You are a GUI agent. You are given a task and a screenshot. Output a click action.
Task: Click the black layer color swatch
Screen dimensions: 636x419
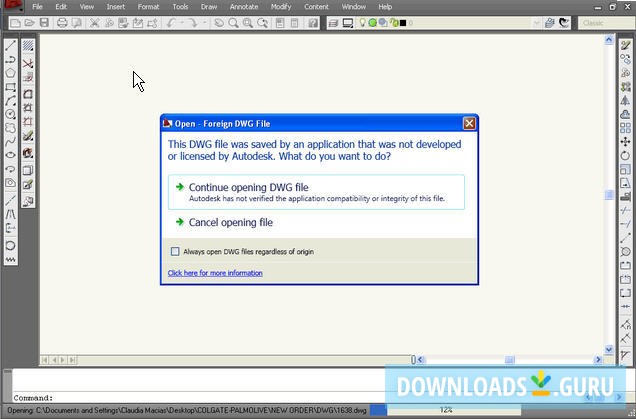pyautogui.click(x=403, y=23)
